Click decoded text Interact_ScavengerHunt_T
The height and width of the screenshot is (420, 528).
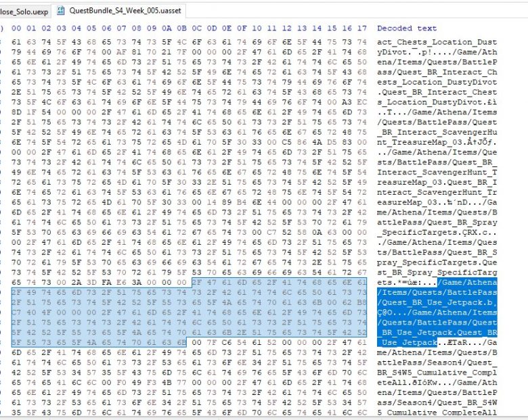coord(437,172)
